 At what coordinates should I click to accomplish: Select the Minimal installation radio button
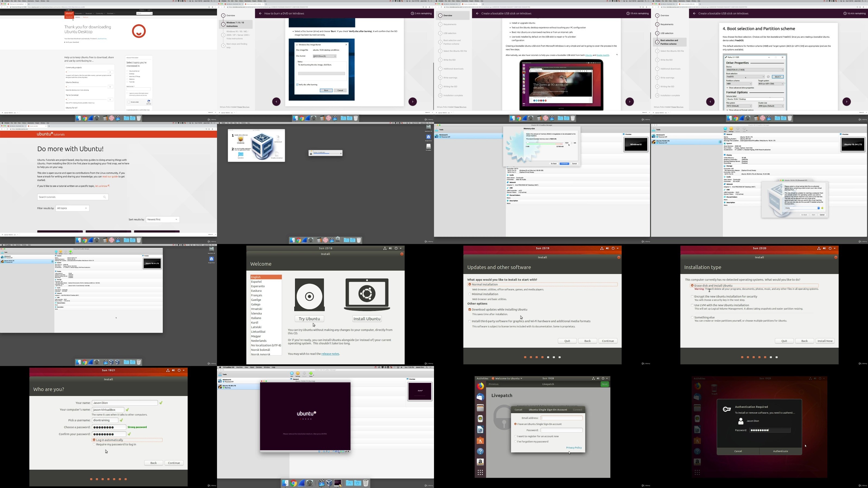click(x=469, y=294)
